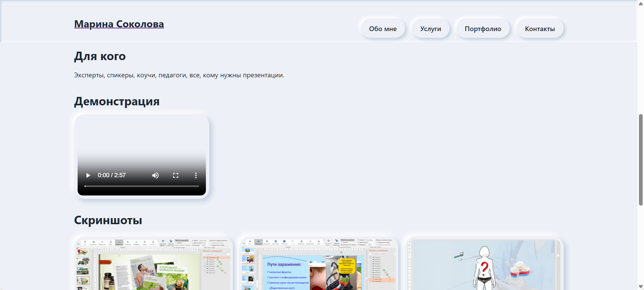
Task: Click the vertical scrollbar thumb
Action: (x=641, y=160)
